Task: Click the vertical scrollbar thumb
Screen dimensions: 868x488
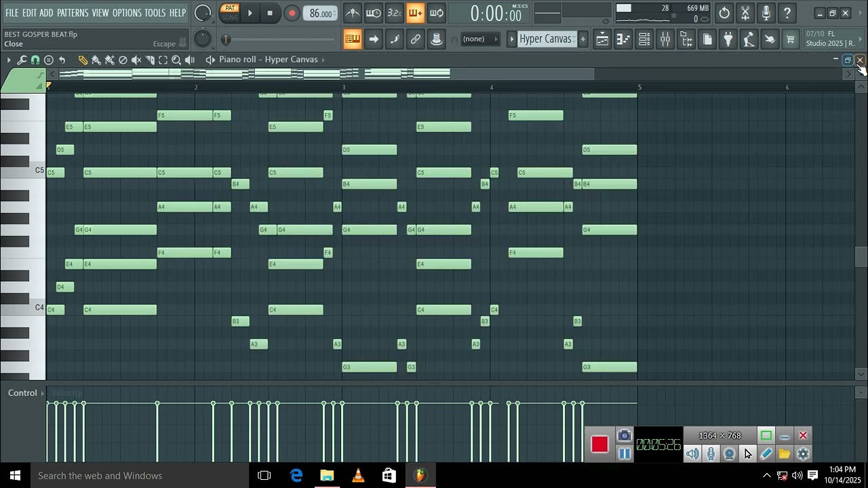Action: [x=861, y=258]
